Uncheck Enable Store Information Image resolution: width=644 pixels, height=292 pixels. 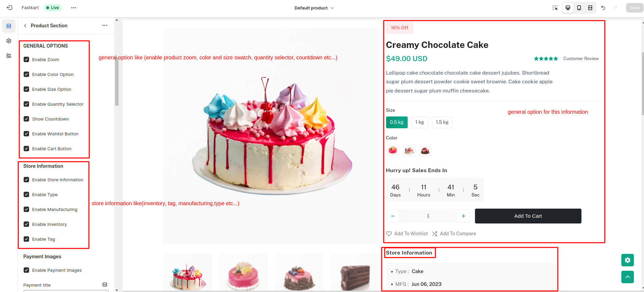tap(26, 179)
